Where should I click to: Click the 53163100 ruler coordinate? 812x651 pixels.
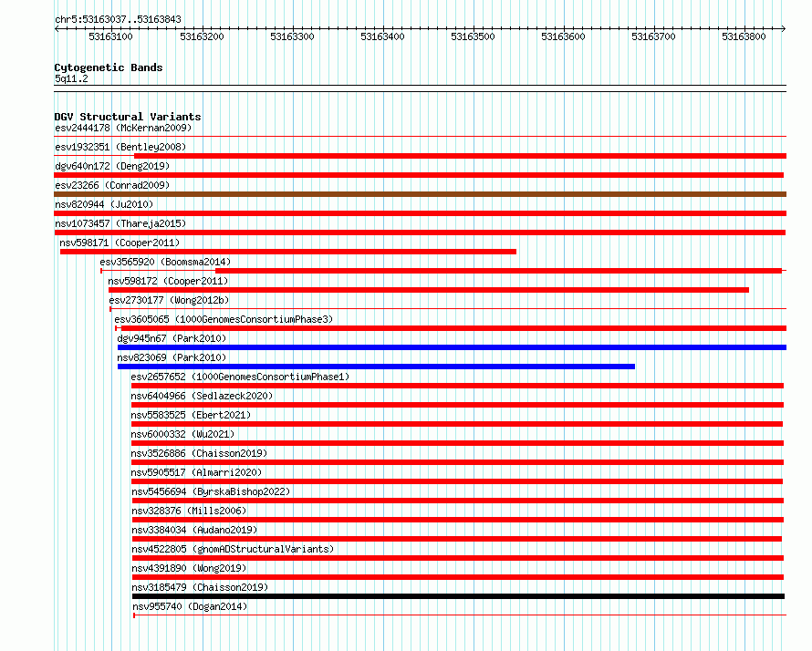[110, 36]
